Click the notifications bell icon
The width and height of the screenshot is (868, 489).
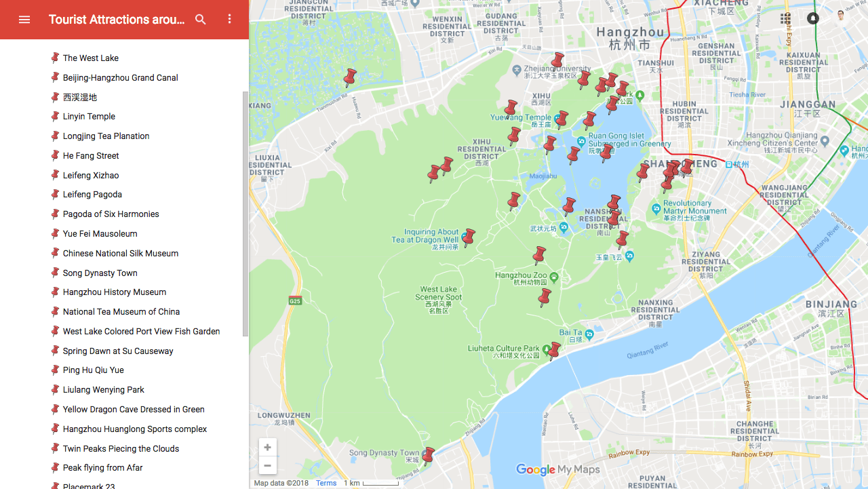coord(812,18)
